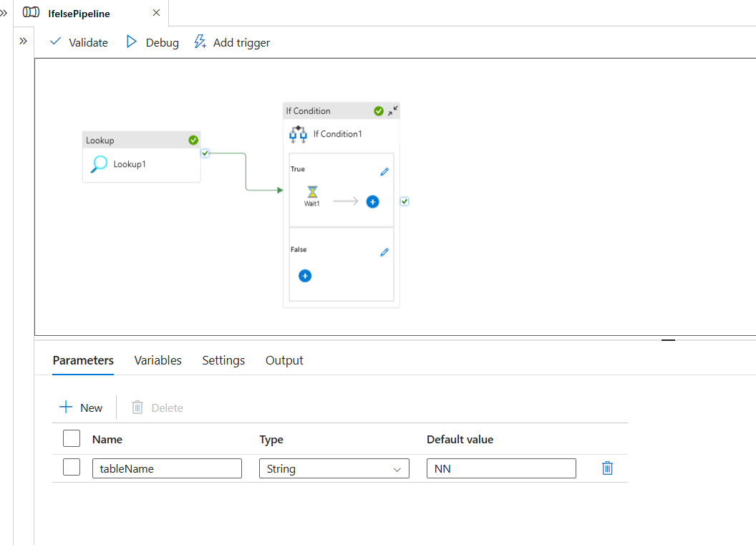Open the Output tab
The height and width of the screenshot is (545, 756).
click(283, 360)
